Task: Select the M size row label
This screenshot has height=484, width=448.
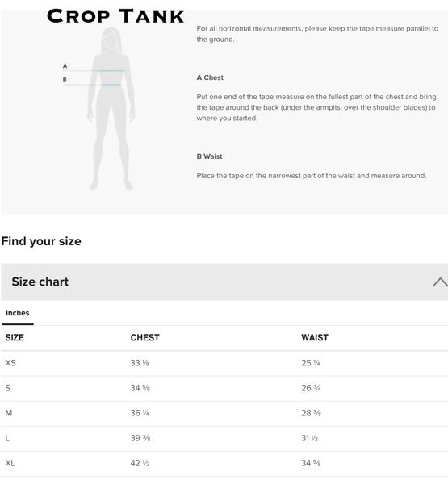Action: pos(9,413)
